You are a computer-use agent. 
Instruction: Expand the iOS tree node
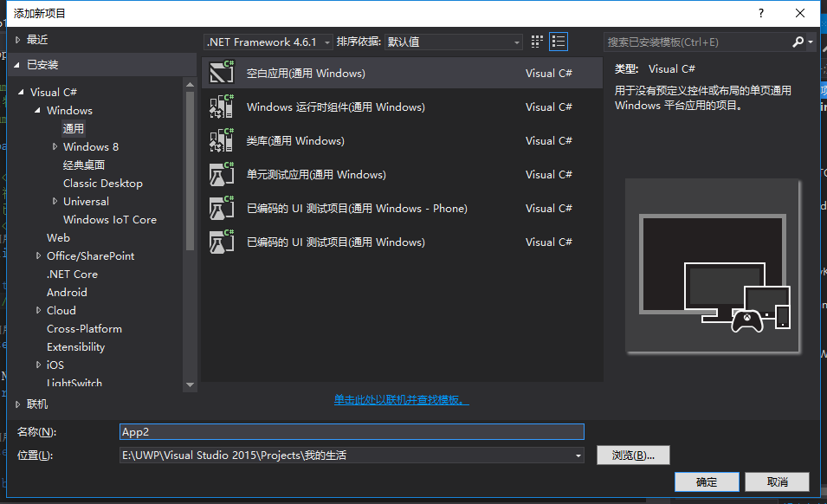(38, 365)
